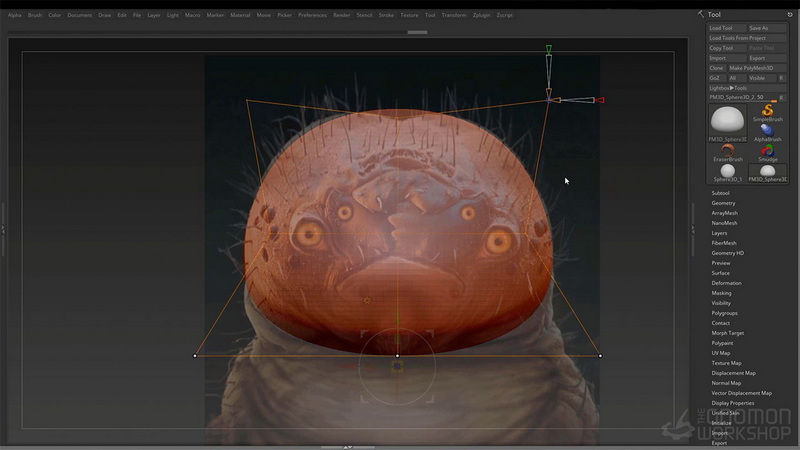Click Copy Tool button

727,48
